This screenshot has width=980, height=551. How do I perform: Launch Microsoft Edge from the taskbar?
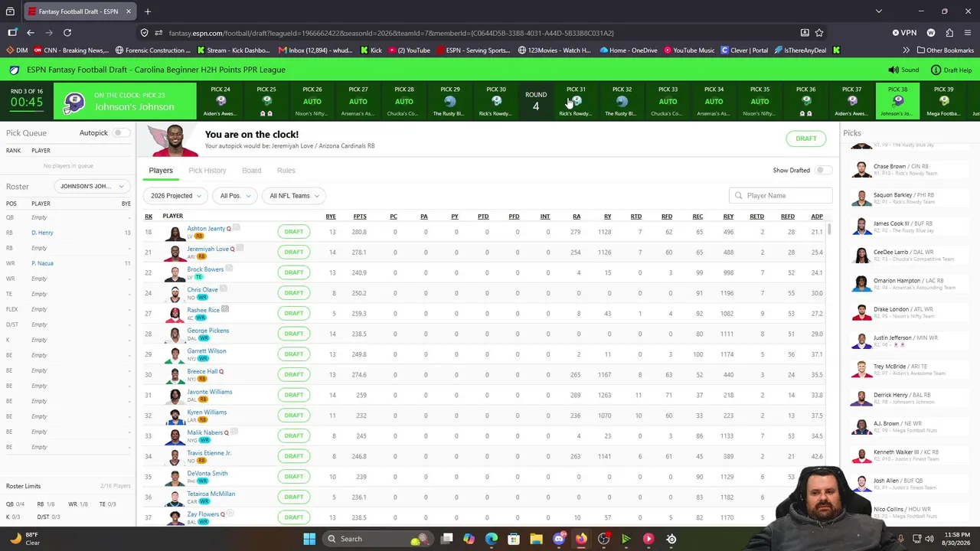[492, 539]
